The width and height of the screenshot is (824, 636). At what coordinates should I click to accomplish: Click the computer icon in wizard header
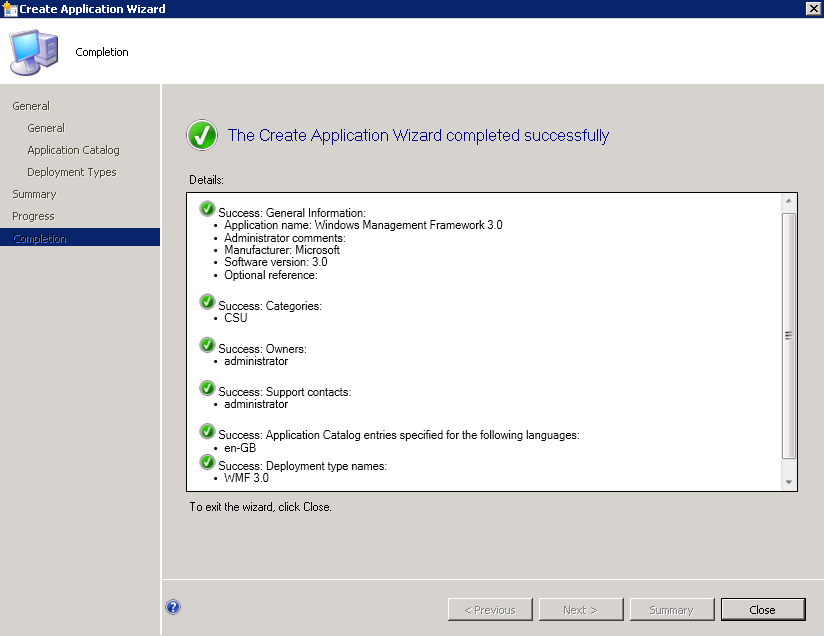click(34, 52)
